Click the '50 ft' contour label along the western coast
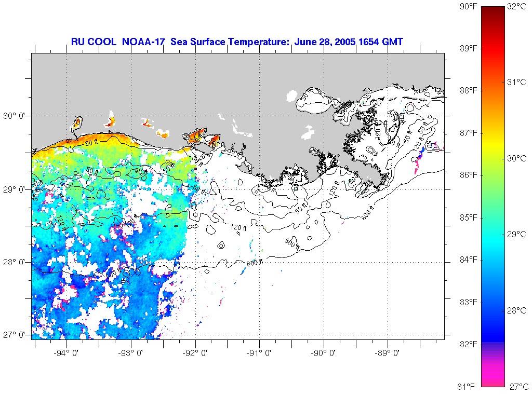Image resolution: width=532 pixels, height=395 pixels. coord(92,143)
